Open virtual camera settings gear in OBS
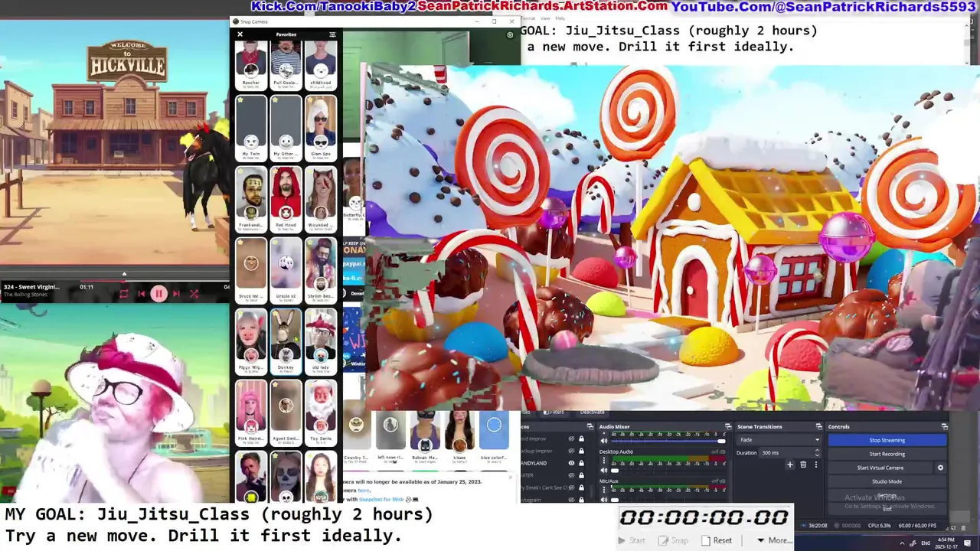This screenshot has width=980, height=551. tap(940, 468)
